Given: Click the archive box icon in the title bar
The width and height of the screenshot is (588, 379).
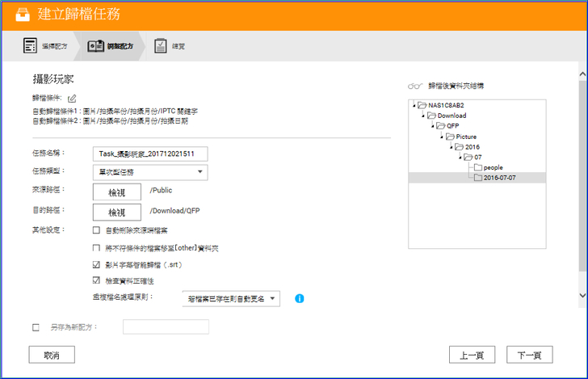Looking at the screenshot, I should (x=23, y=15).
